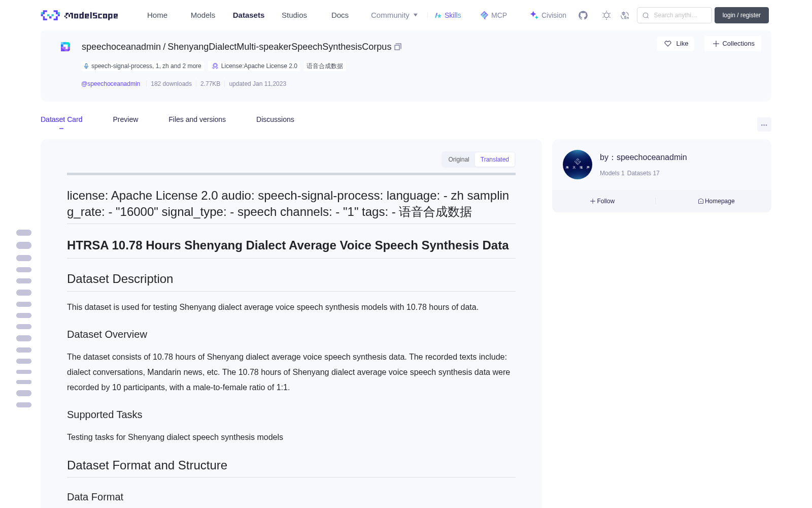Click the microphone icon on speech-signal-process tag
Screen dimensions: 812x508
click(x=86, y=66)
